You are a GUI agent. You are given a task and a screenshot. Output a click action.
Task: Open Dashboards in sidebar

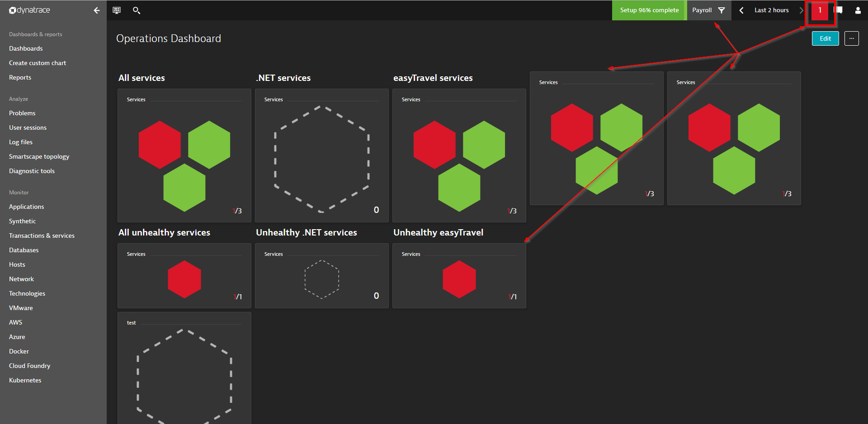click(26, 48)
